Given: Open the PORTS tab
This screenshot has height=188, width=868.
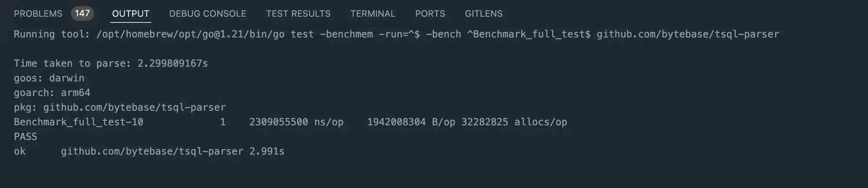Looking at the screenshot, I should click(430, 14).
